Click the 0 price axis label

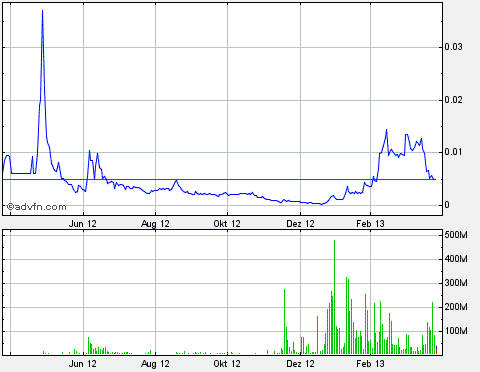coord(447,205)
